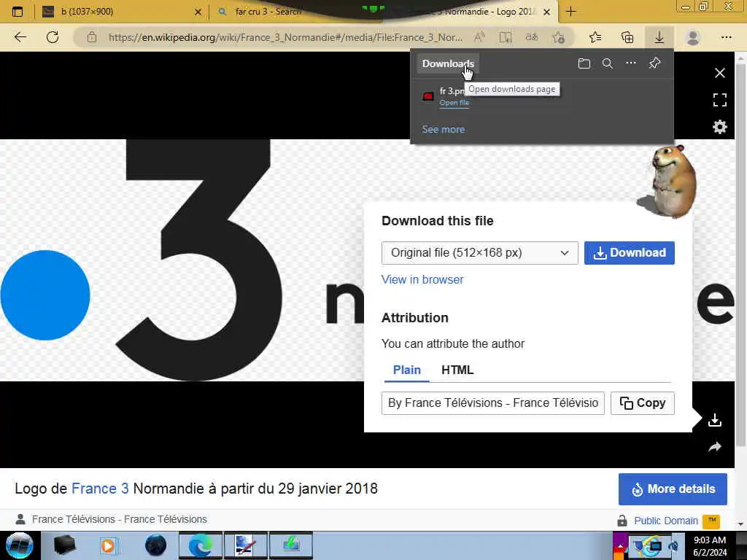The image size is (747, 560).
Task: Launch the media player taskbar icon
Action: (x=108, y=545)
